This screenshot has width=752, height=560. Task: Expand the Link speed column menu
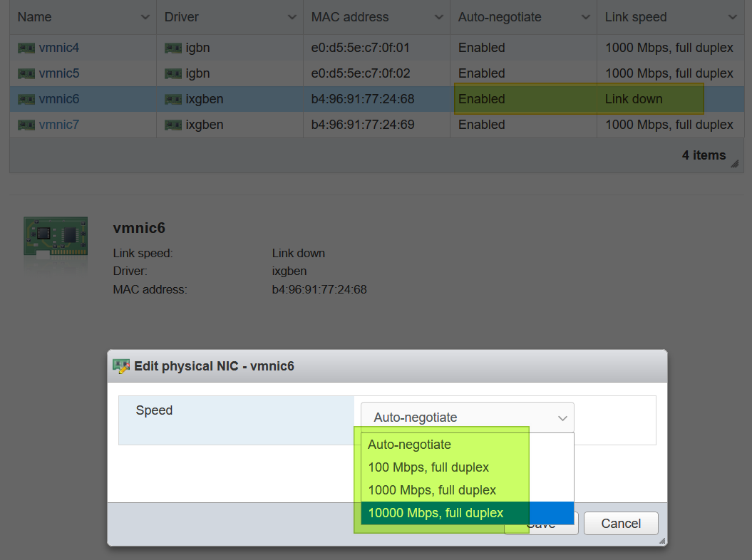click(733, 17)
